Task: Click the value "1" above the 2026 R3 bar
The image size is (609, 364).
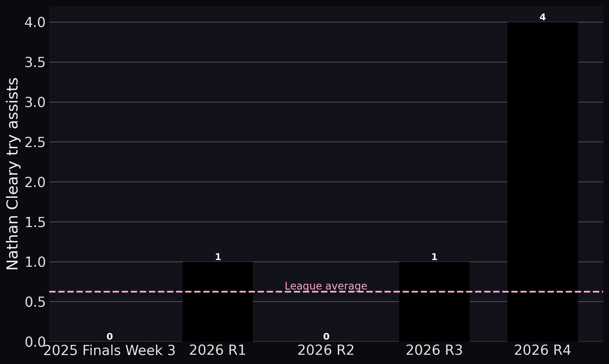Action: point(435,257)
